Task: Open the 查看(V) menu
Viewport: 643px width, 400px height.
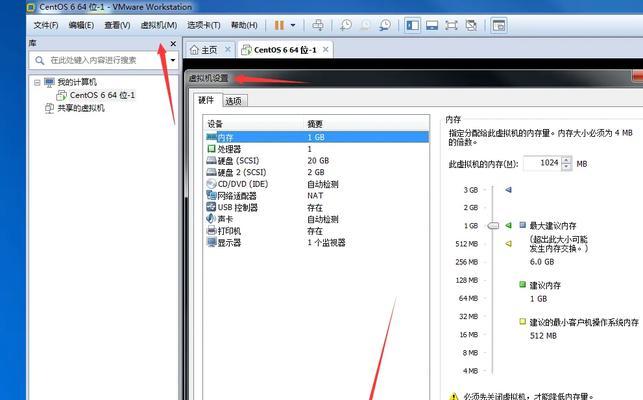Action: point(117,25)
